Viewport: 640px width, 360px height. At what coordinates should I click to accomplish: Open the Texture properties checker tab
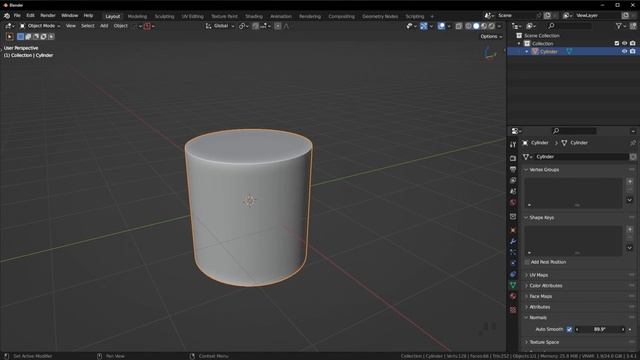513,310
